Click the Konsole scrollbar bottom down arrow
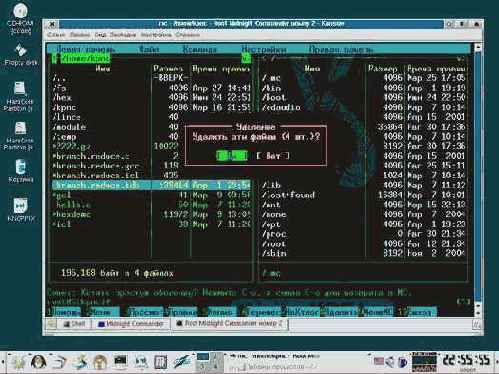 (478, 313)
